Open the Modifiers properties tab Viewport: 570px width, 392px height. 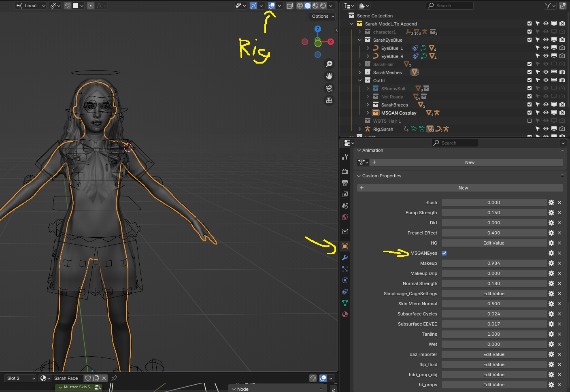[x=345, y=258]
